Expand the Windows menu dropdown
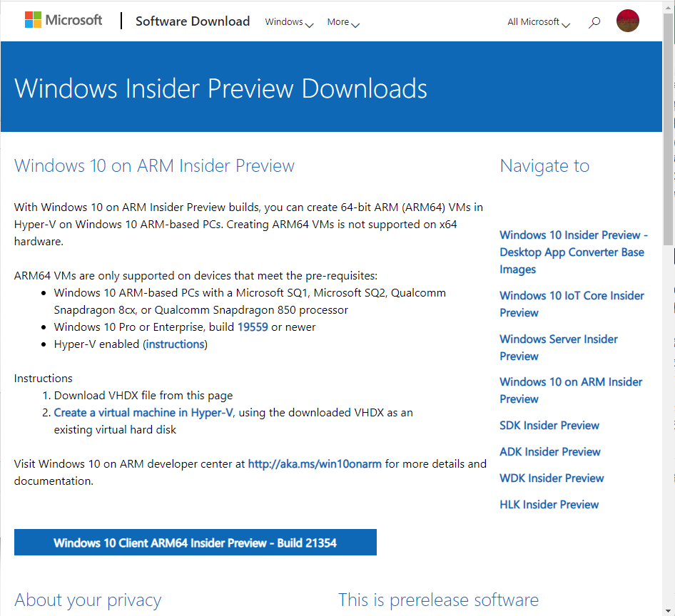The image size is (675, 616). 289,22
